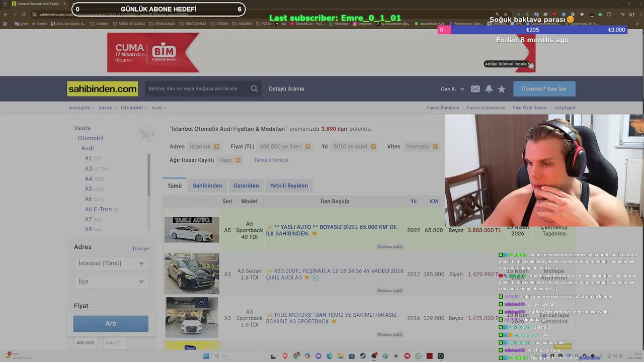Open Microsoft Store from taskbar
The width and height of the screenshot is (644, 362).
pyautogui.click(x=351, y=356)
